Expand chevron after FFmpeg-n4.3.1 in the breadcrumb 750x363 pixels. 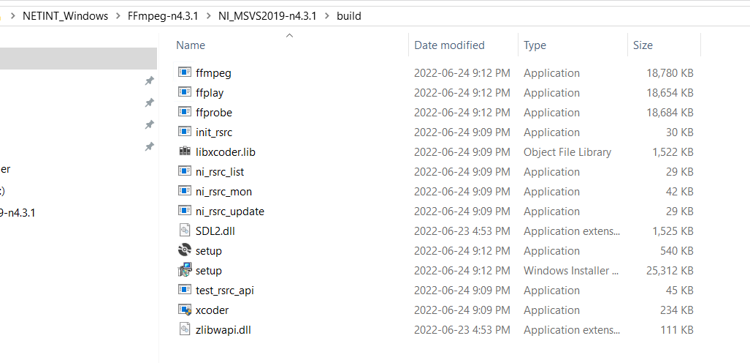click(x=209, y=16)
